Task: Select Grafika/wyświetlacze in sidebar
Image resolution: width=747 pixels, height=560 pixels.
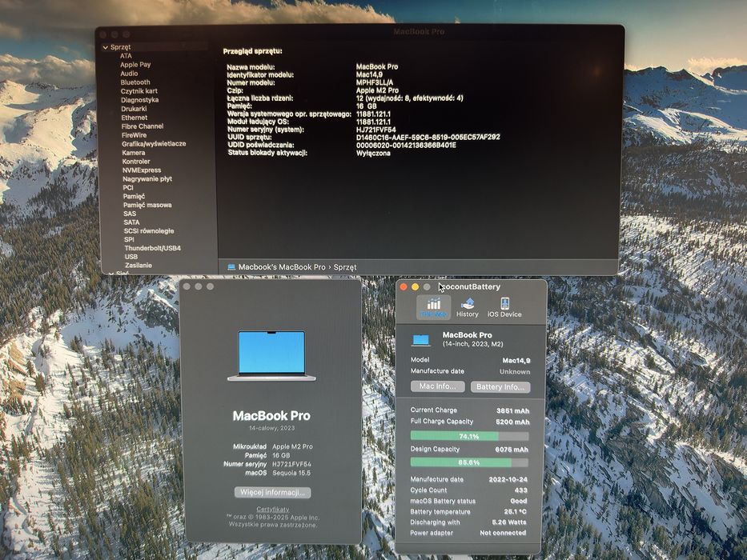Action: pos(154,143)
